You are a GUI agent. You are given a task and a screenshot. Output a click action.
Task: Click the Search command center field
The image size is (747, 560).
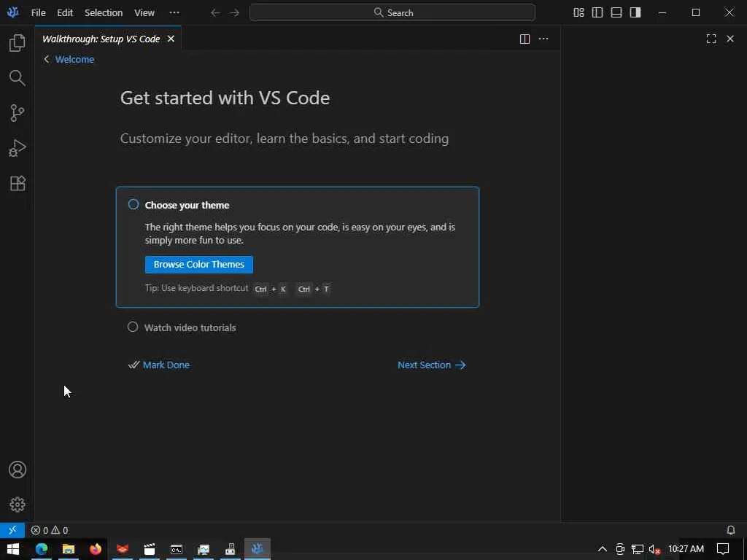392,12
